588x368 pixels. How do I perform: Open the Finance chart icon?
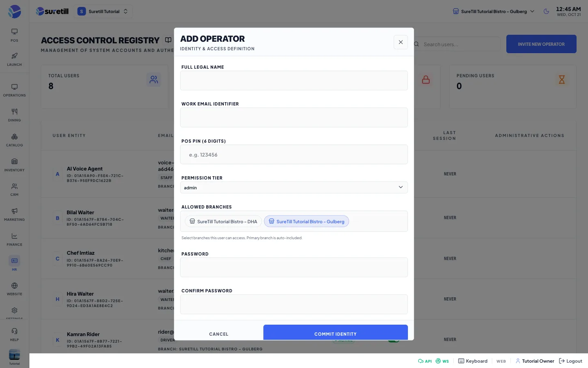click(x=14, y=240)
